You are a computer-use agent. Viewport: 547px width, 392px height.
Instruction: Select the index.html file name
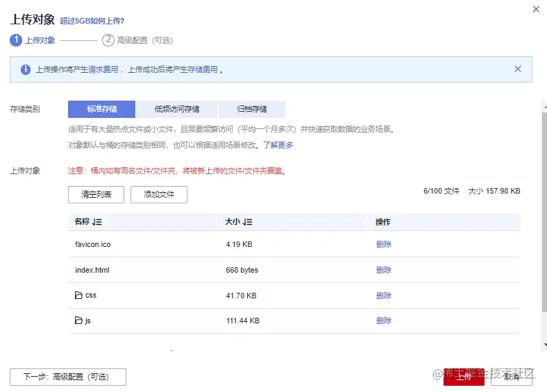[x=92, y=270]
